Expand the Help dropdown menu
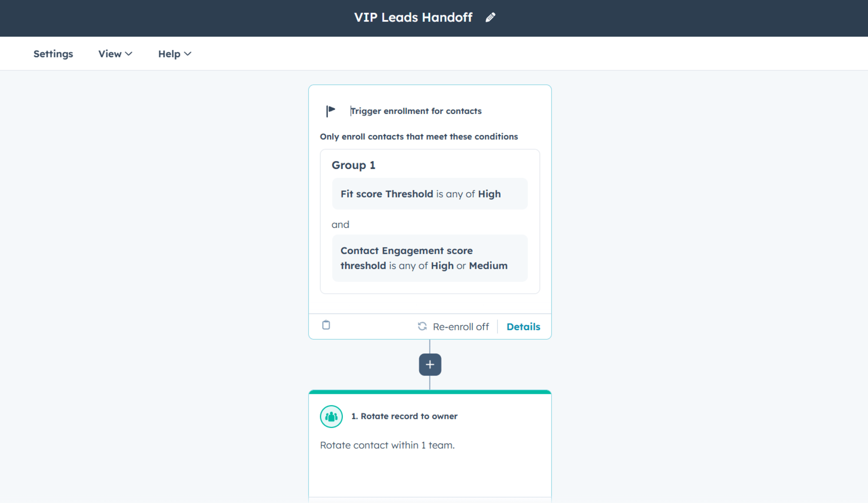 coord(174,54)
